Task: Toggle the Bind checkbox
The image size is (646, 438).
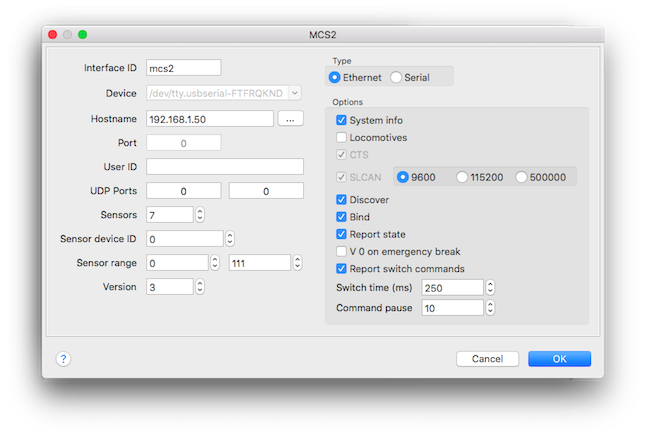Action: point(342,216)
